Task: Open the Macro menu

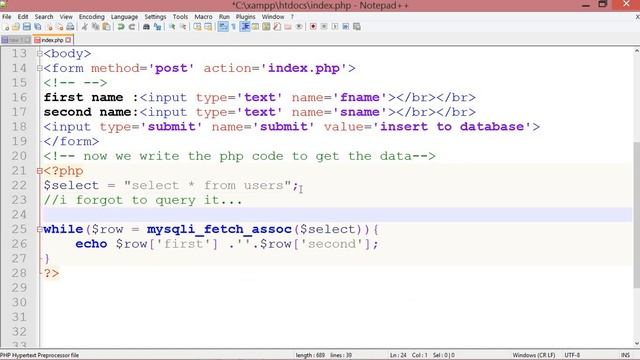Action: (203, 17)
